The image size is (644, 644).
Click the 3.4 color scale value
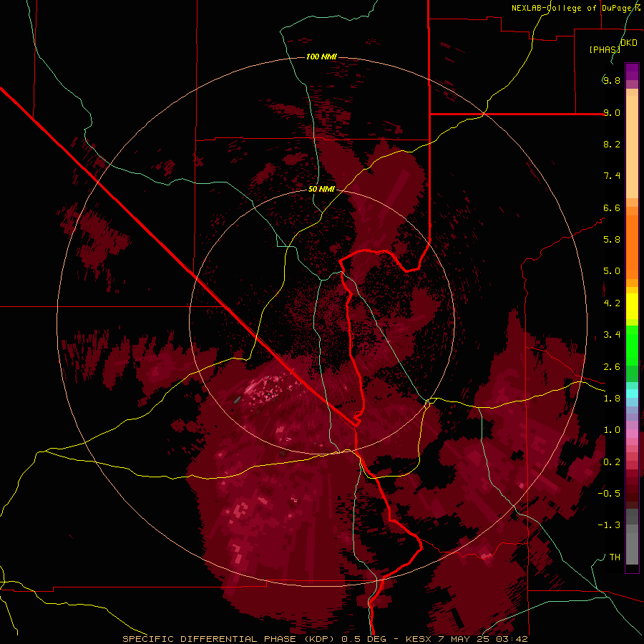click(x=612, y=335)
